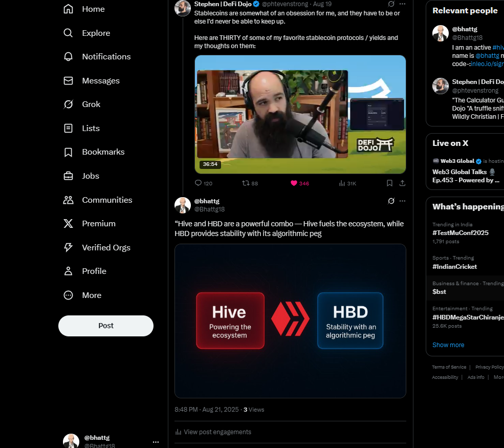Image resolution: width=504 pixels, height=448 pixels.
Task: Join Web3 Global Talks live space
Action: tap(466, 176)
